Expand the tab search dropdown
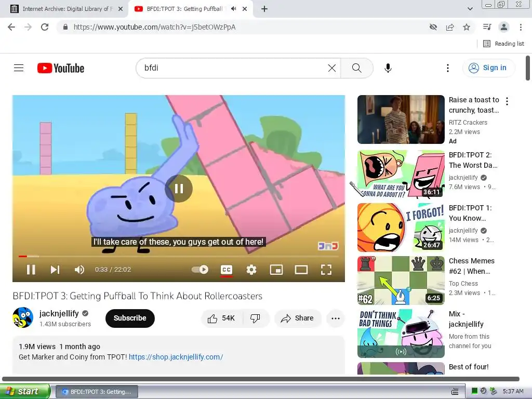The image size is (532, 399). point(470,9)
